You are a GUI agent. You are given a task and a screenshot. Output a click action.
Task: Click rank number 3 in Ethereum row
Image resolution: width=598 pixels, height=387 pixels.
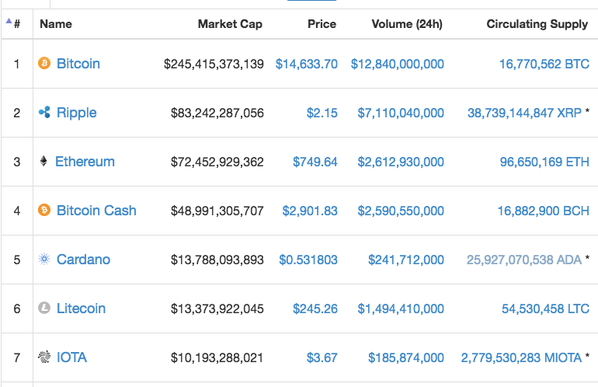pyautogui.click(x=17, y=162)
